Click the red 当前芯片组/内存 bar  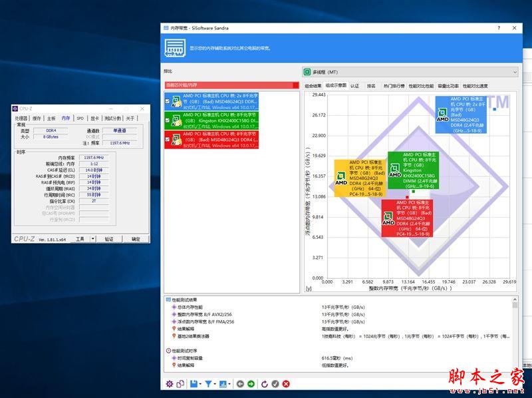click(x=231, y=85)
